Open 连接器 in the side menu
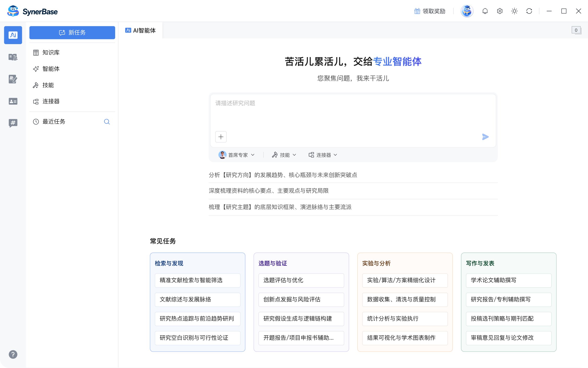 click(72, 101)
